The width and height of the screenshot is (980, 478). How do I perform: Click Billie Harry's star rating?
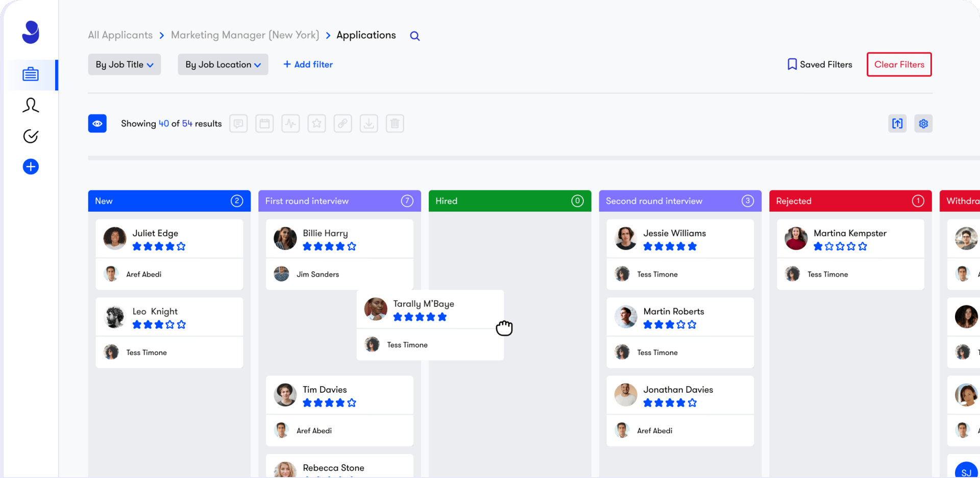tap(330, 247)
